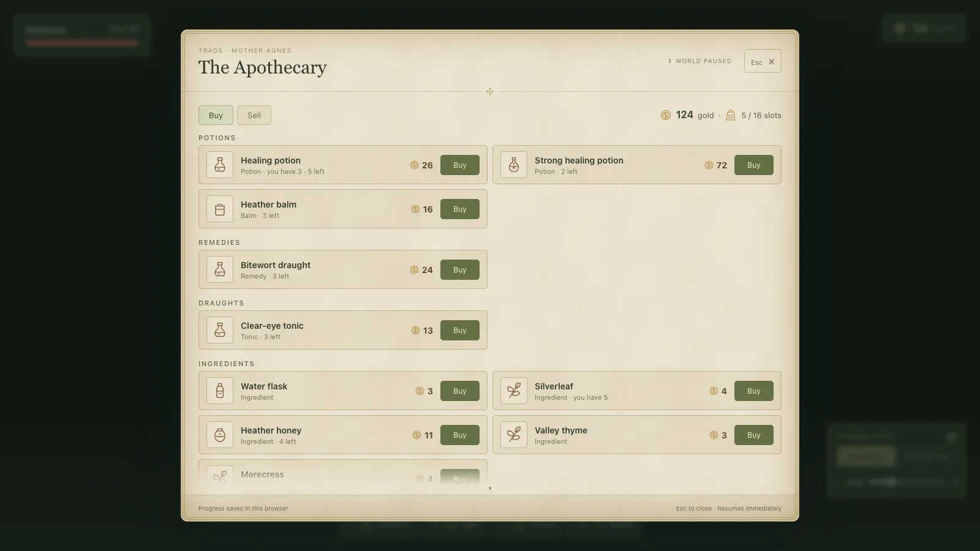Click the World Paused indicator

tap(699, 61)
